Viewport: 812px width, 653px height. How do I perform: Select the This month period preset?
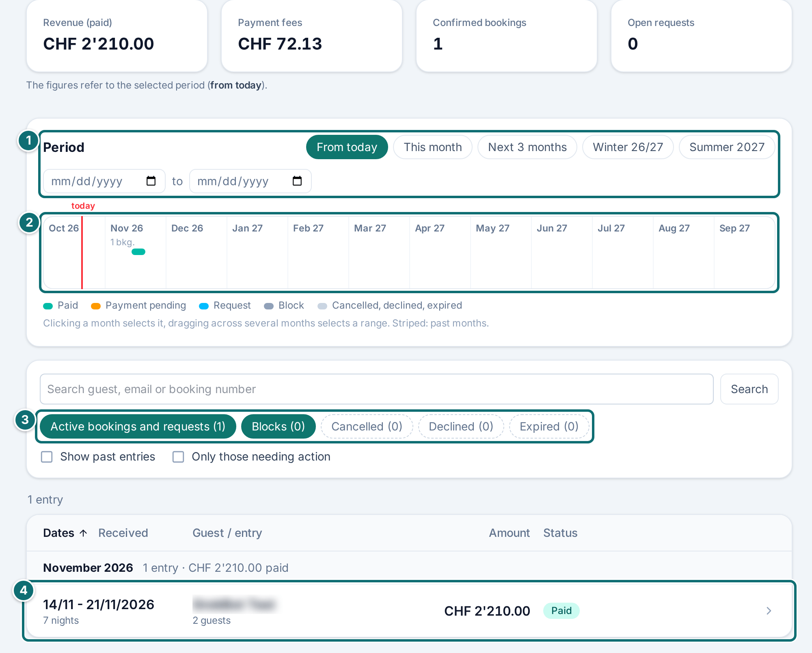tap(433, 147)
